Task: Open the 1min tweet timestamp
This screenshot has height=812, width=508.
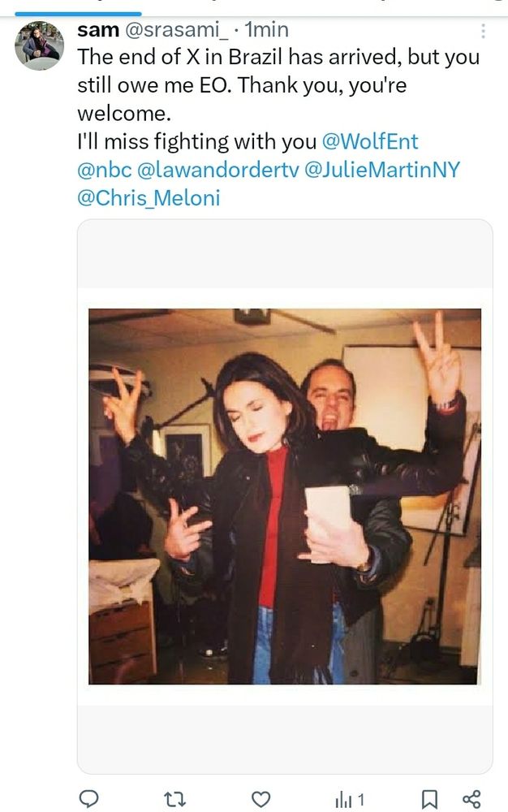Action: click(266, 30)
